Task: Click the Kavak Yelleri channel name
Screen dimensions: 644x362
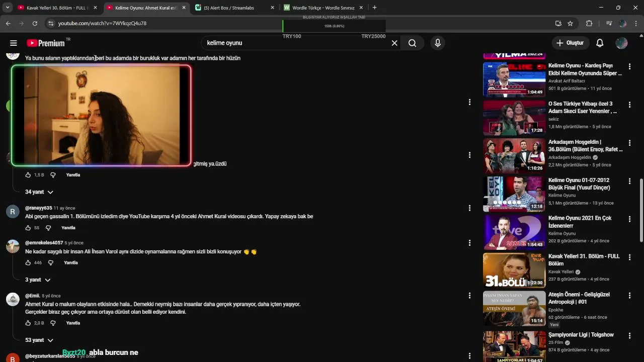Action: point(562,272)
